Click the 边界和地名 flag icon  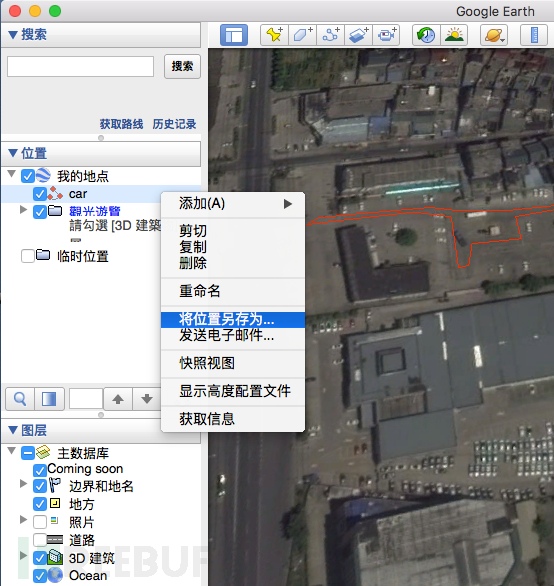(55, 485)
